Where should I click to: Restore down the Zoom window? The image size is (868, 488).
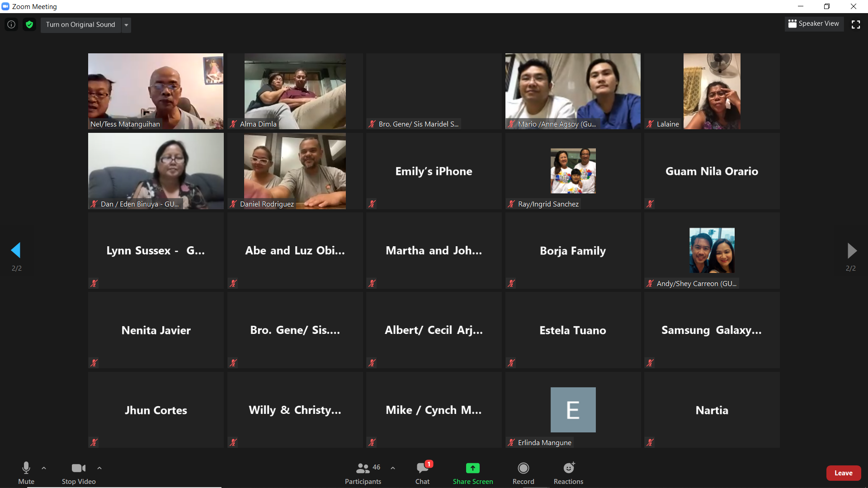tap(827, 6)
